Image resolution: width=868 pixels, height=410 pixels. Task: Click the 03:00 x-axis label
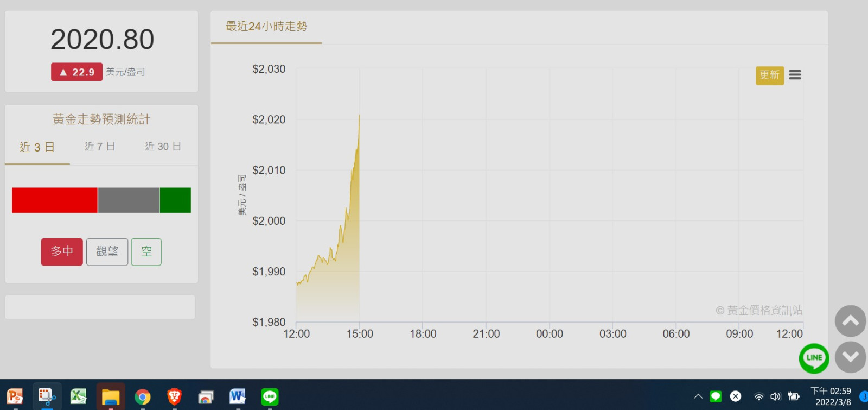(613, 334)
